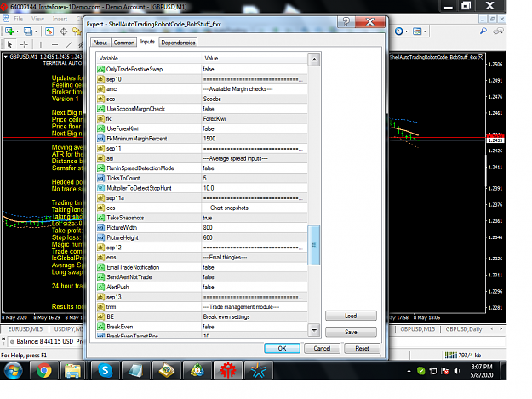Viewport: 532px width, 399px height.
Task: Click the New Chart toolbar icon in MetaTrader
Action: pyautogui.click(x=9, y=31)
